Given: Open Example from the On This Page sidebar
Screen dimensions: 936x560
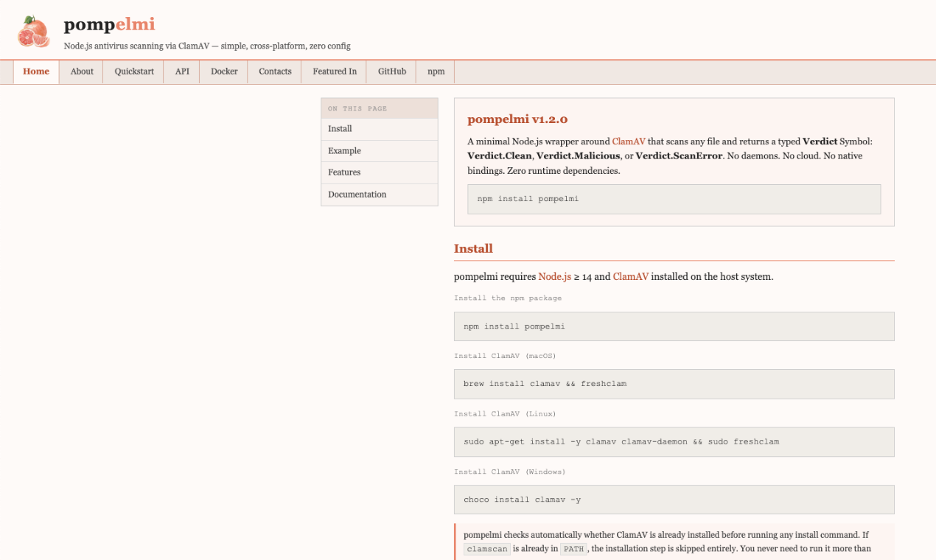Looking at the screenshot, I should pyautogui.click(x=343, y=150).
